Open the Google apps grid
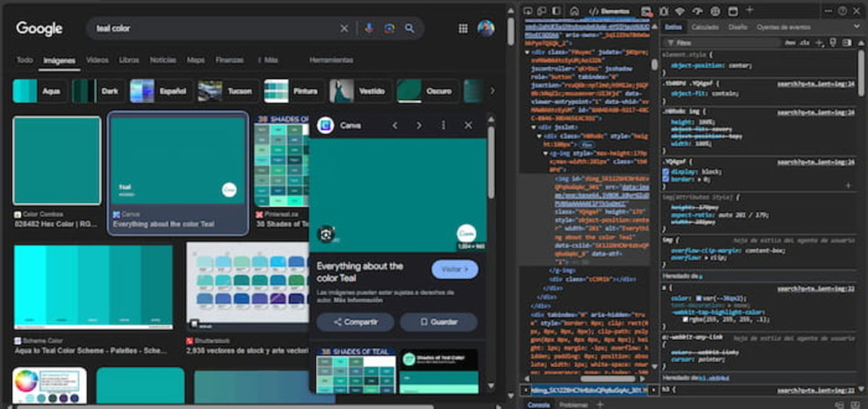The height and width of the screenshot is (409, 868). 463,28
